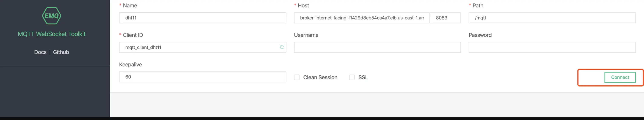Click the empty Username field
Viewport: 644px width, 120px height.
pyautogui.click(x=377, y=47)
